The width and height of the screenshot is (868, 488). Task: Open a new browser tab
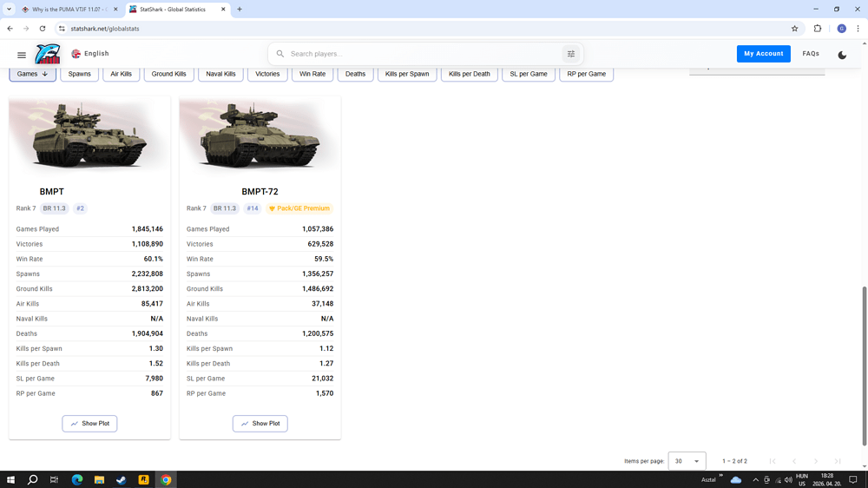pyautogui.click(x=240, y=10)
